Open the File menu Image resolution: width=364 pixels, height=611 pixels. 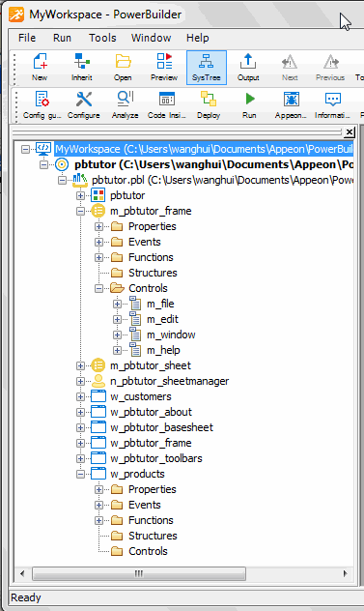pyautogui.click(x=27, y=38)
